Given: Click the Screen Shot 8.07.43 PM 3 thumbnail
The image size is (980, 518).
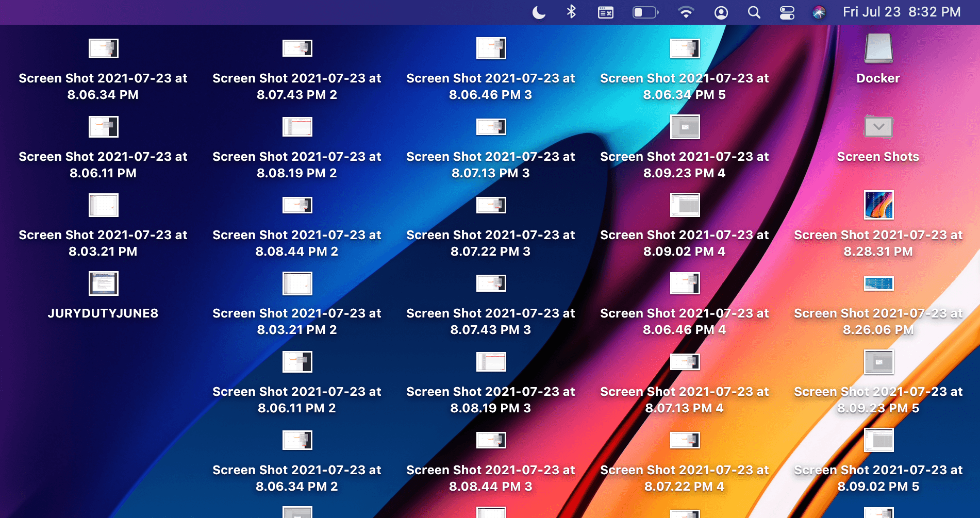Looking at the screenshot, I should pyautogui.click(x=491, y=283).
